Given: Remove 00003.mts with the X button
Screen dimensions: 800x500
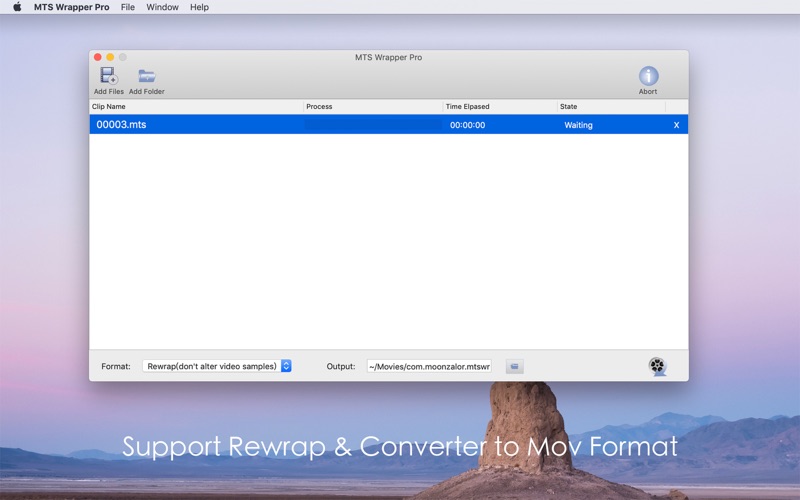Looking at the screenshot, I should coord(676,125).
